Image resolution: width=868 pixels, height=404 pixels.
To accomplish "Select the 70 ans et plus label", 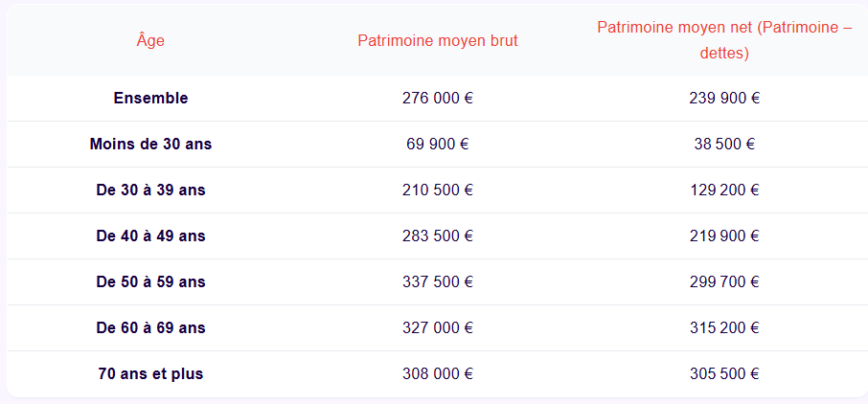I will point(150,374).
